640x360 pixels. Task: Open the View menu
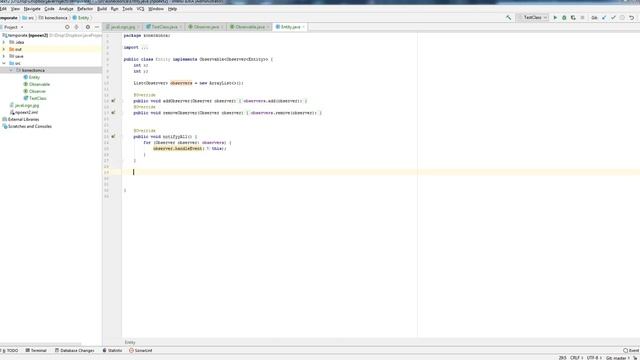pyautogui.click(x=15, y=9)
